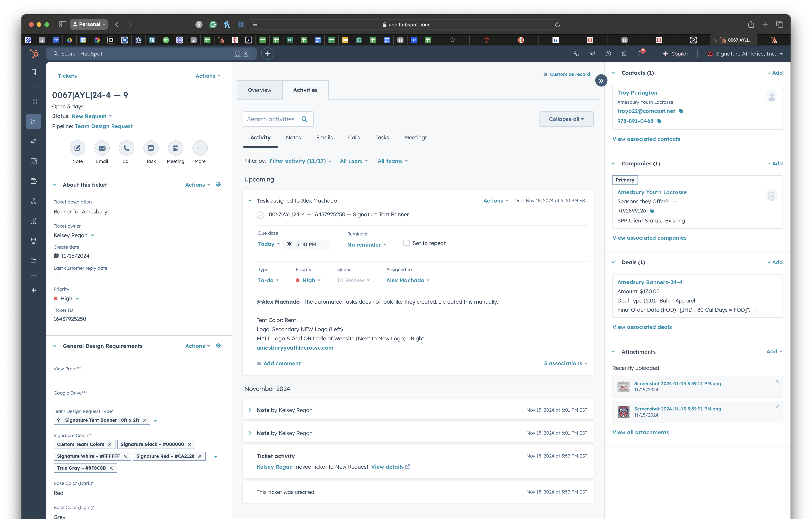Copy Troy Purington's email address icon
Image resolution: width=812 pixels, height=519 pixels.
pos(681,111)
